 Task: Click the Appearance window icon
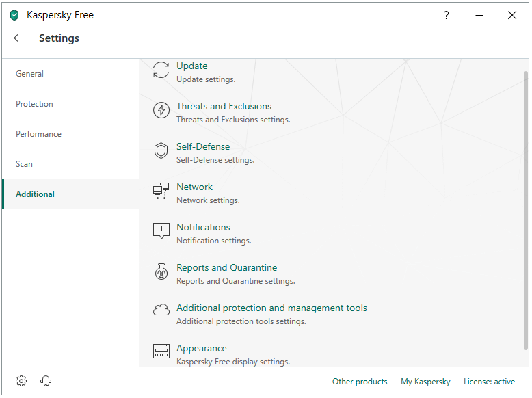coord(161,351)
